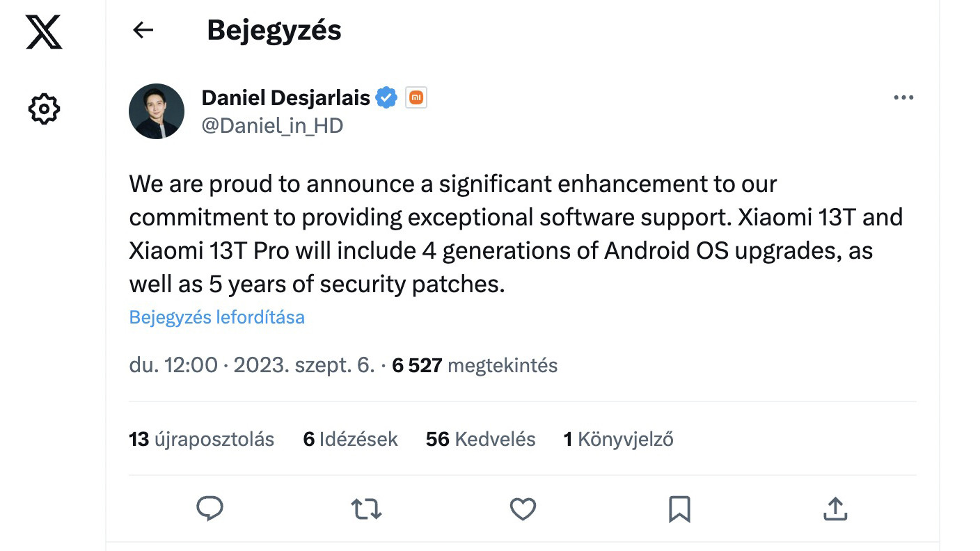Open the reply composer via speech bubble icon

click(210, 509)
